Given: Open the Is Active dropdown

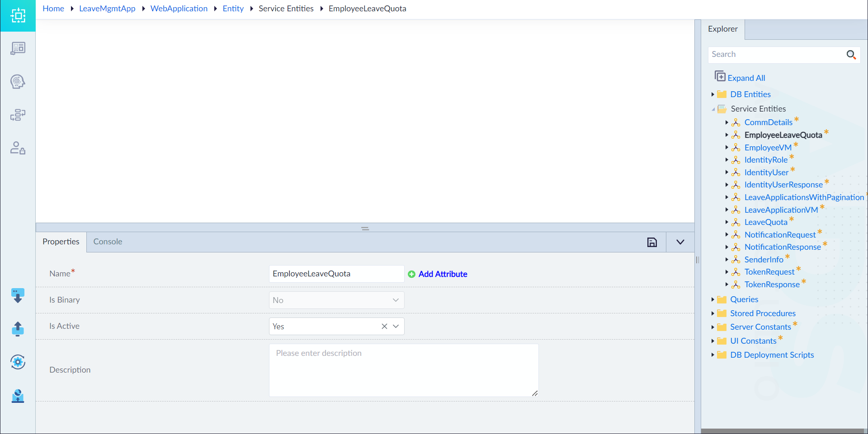Looking at the screenshot, I should click(x=396, y=326).
